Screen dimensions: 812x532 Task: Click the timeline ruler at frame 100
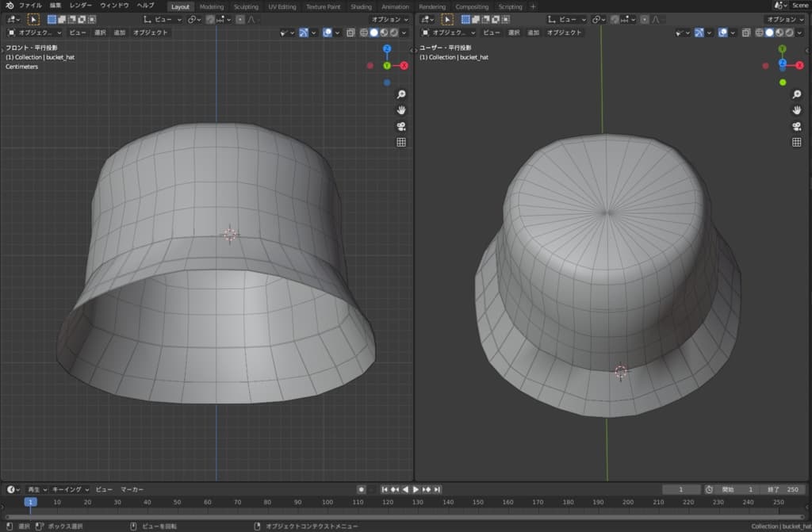[328, 502]
